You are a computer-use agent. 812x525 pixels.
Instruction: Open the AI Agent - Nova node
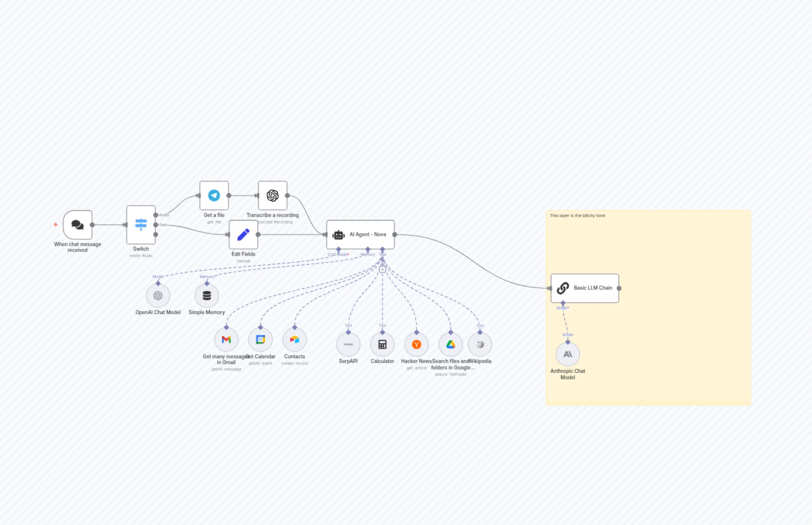[x=360, y=234]
